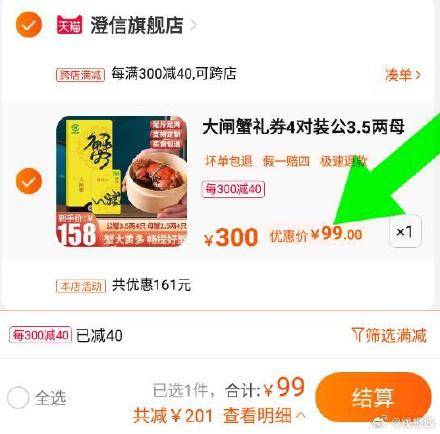Viewport: 440px width, 434px height.
Task: Tap the 每300减40 tag under product
Action: [x=233, y=189]
